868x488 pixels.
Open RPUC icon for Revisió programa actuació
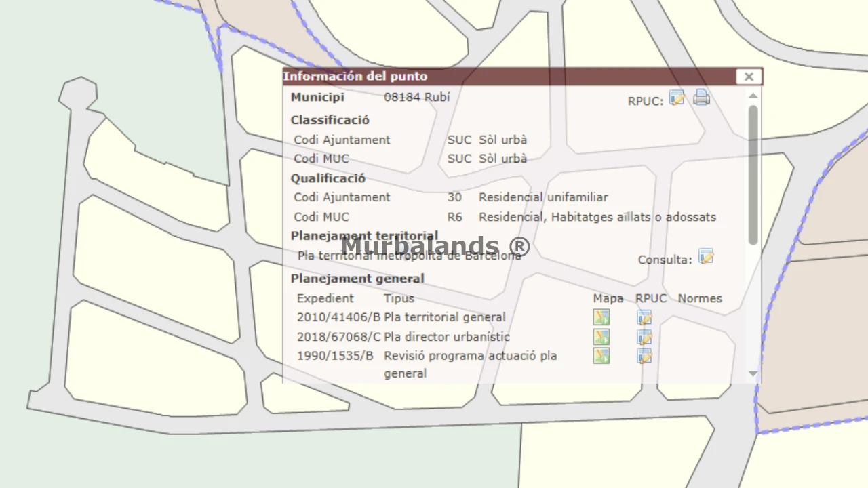pyautogui.click(x=644, y=356)
